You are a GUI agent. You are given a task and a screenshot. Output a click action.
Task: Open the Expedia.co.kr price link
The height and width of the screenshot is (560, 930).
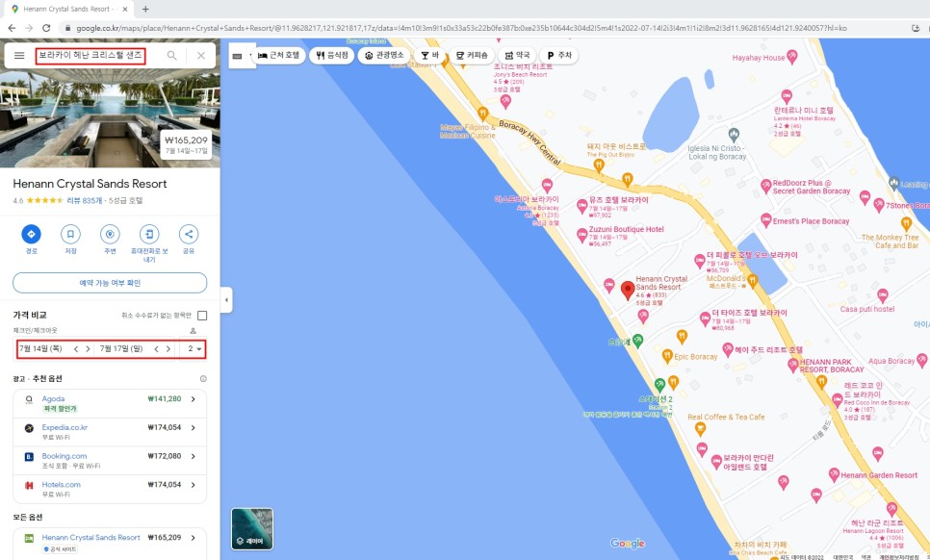pos(65,427)
